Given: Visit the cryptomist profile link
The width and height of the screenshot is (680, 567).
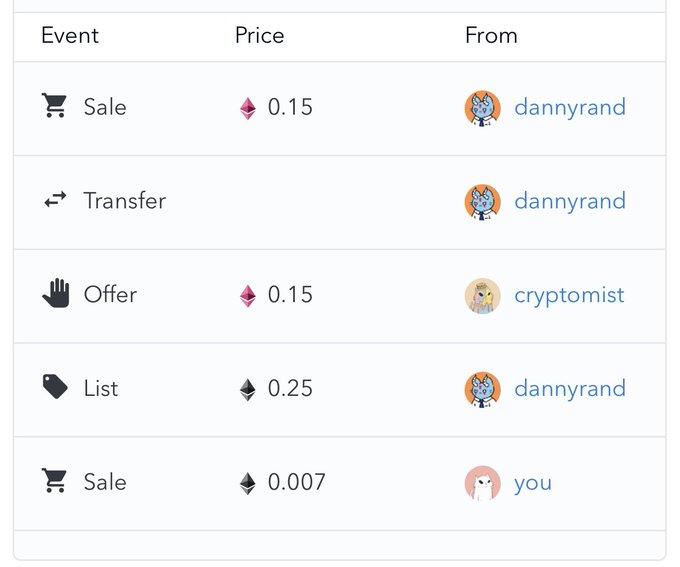Looking at the screenshot, I should pyautogui.click(x=568, y=295).
